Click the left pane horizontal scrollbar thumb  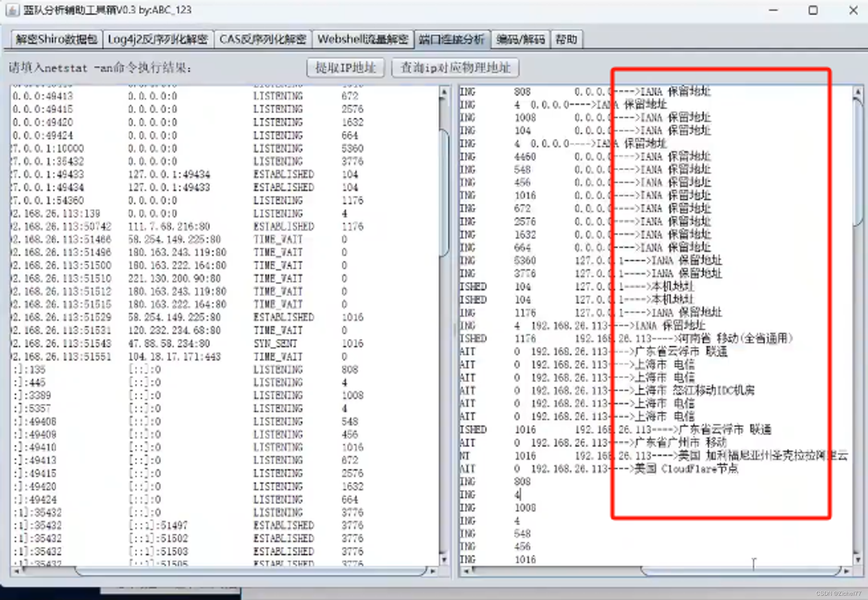pyautogui.click(x=250, y=571)
